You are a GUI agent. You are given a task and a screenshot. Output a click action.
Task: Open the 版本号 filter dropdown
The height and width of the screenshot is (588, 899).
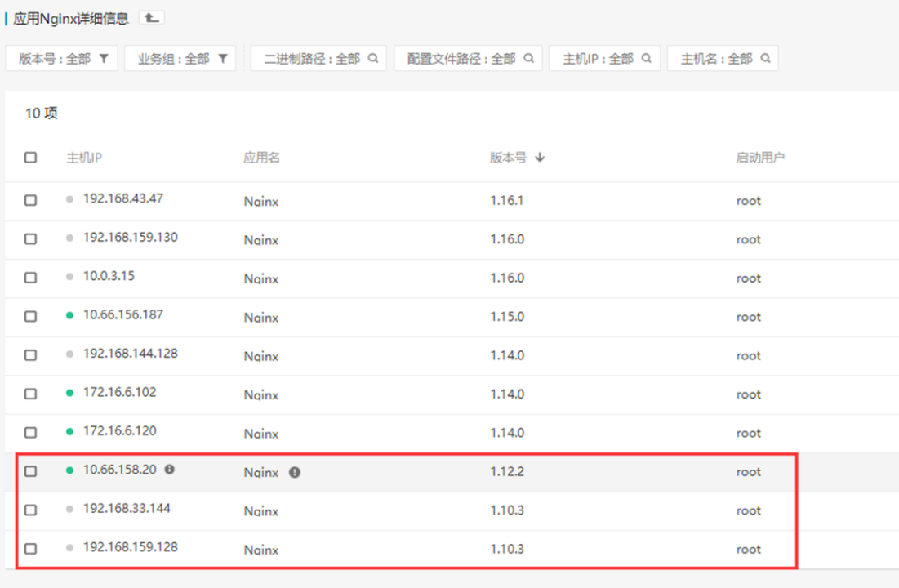point(62,58)
